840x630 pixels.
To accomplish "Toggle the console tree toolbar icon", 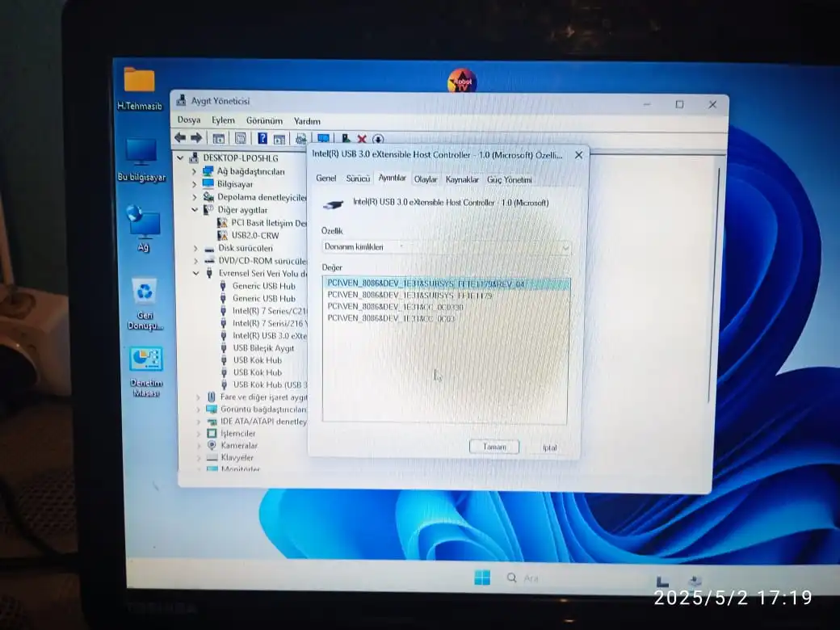I will coord(219,139).
